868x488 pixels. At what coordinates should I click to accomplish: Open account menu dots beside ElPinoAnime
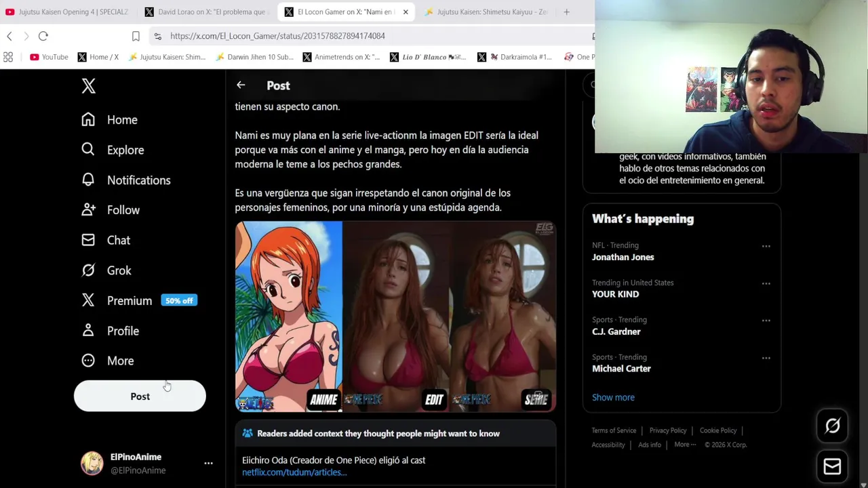(x=208, y=464)
